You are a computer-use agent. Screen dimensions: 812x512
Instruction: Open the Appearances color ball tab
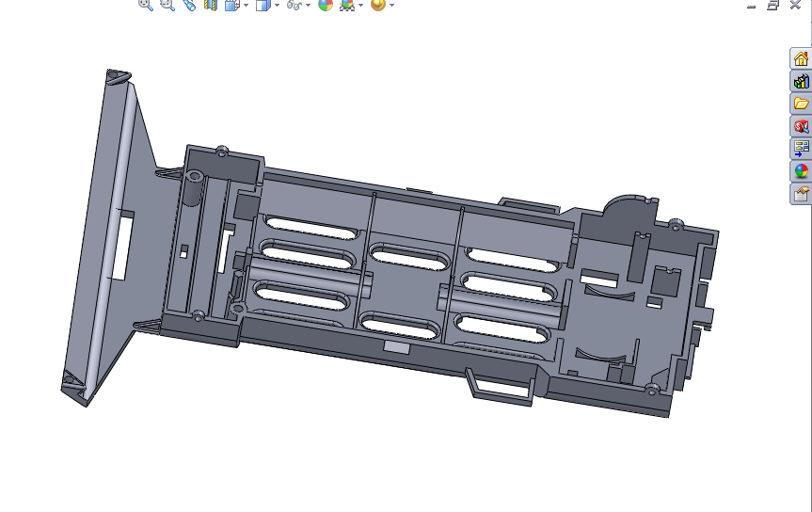pyautogui.click(x=801, y=171)
